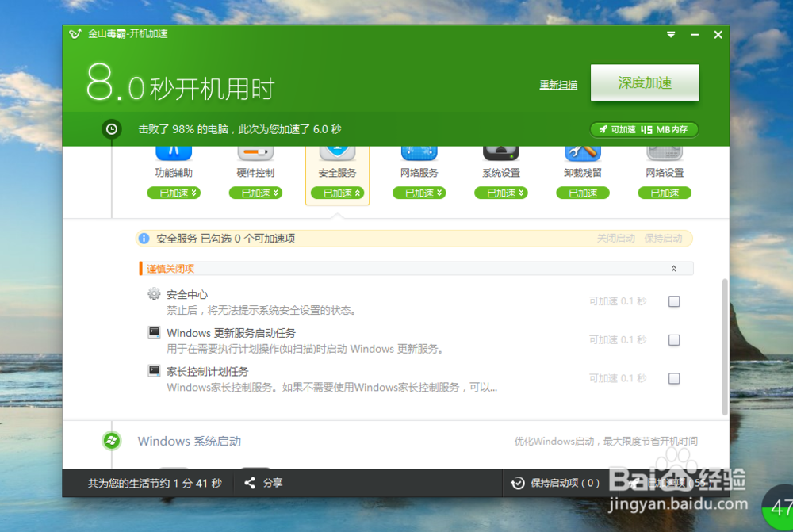The width and height of the screenshot is (793, 532).
Task: Click the 关闭启动 link
Action: point(615,238)
